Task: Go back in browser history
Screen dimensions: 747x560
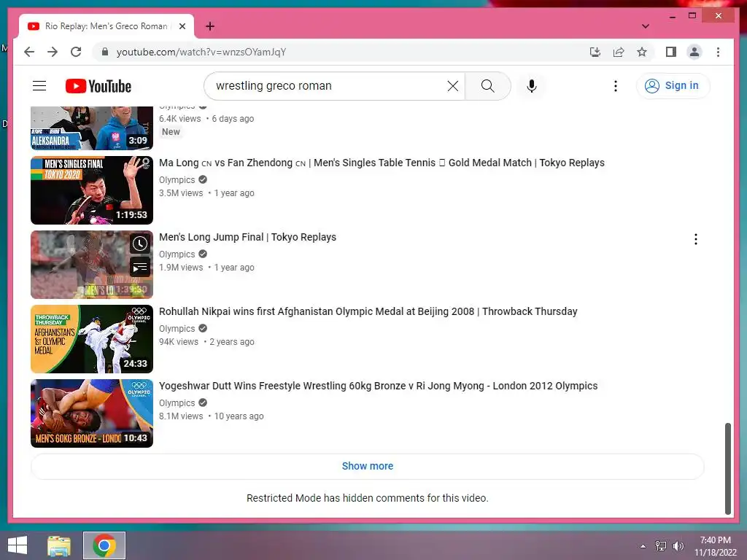Action: pyautogui.click(x=29, y=52)
